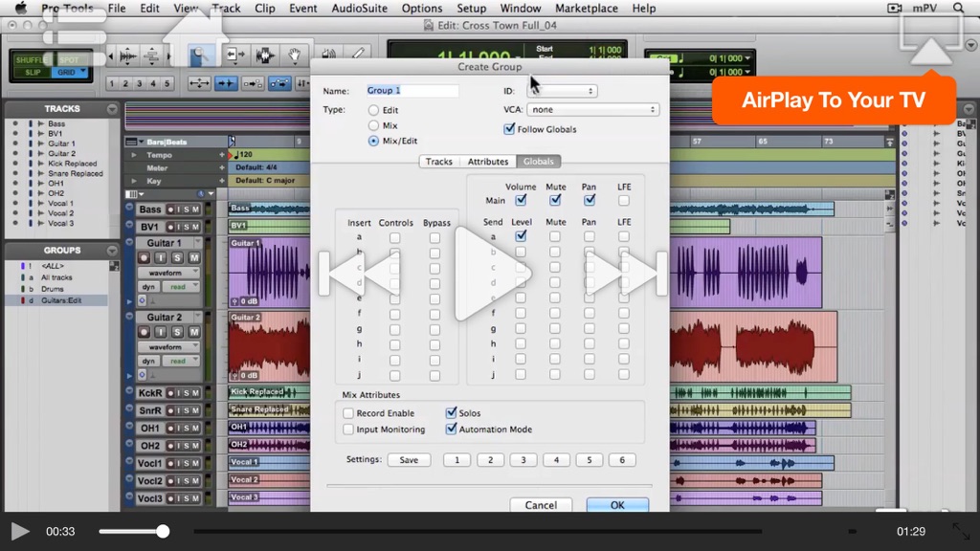This screenshot has height=551, width=980.
Task: Enable Main LFE checkbox
Action: [x=624, y=201]
